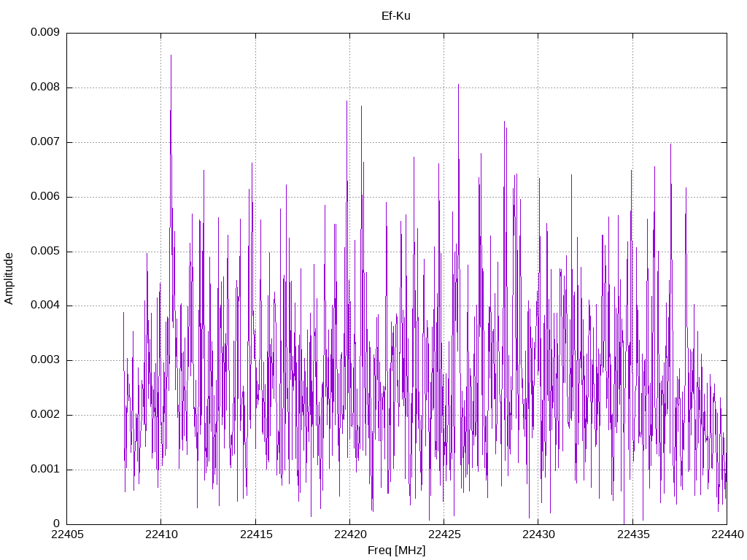The width and height of the screenshot is (747, 560).
Task: Click the 22435 x-axis tick label
Action: pos(633,534)
